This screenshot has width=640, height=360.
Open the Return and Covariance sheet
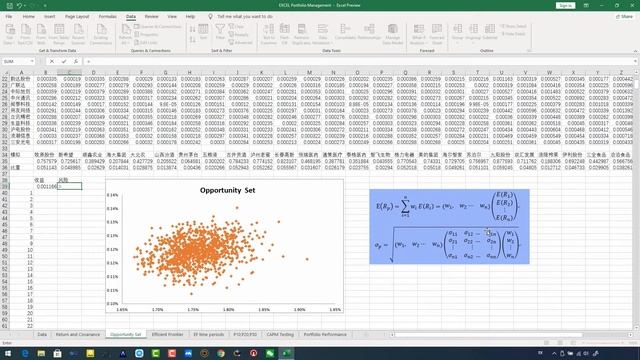point(78,334)
